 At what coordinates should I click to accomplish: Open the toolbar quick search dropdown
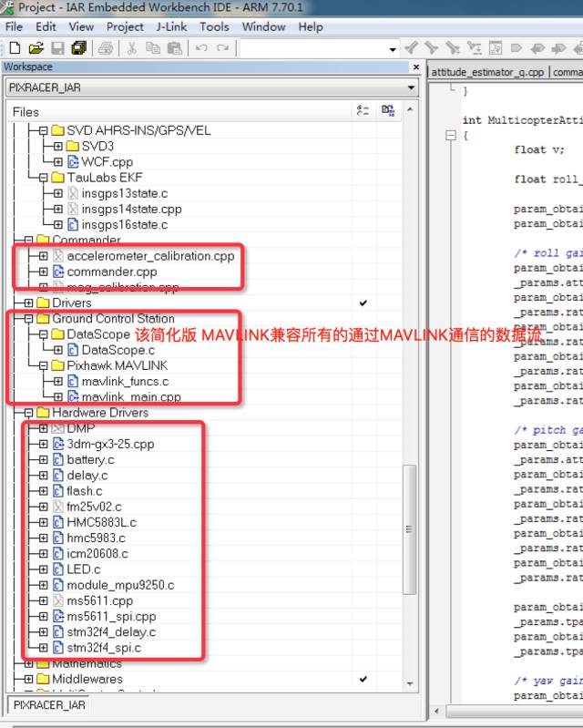tap(392, 48)
